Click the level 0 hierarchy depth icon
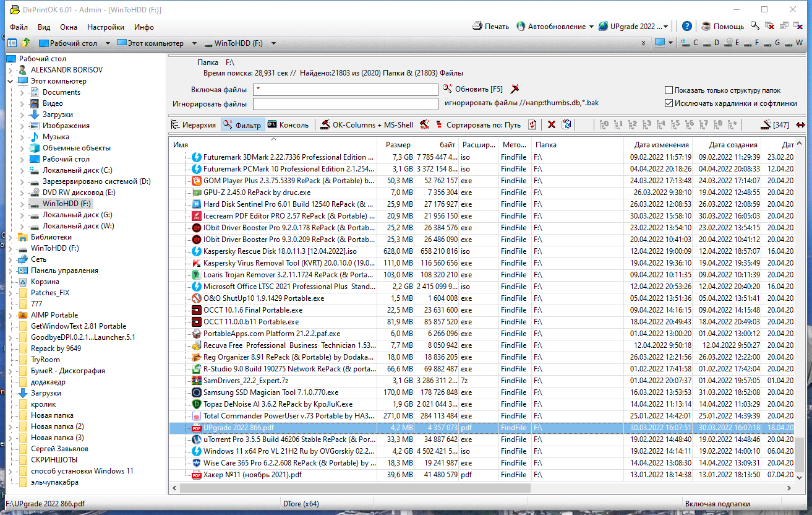 point(605,124)
